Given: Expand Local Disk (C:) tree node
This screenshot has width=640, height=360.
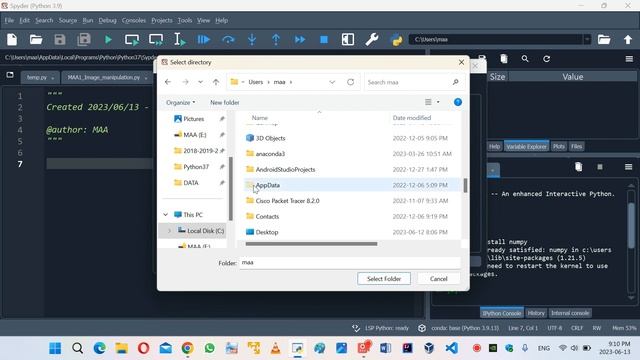Looking at the screenshot, I should (x=169, y=231).
